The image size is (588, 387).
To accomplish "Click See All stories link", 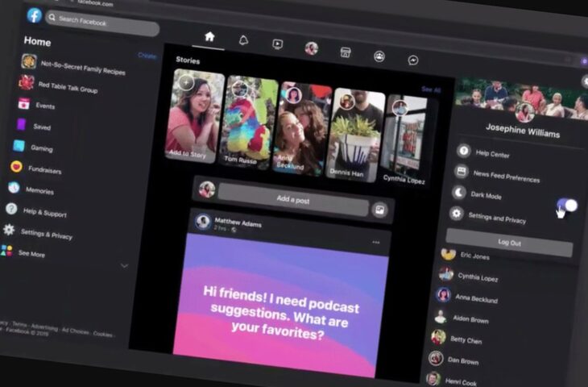I will (x=431, y=89).
